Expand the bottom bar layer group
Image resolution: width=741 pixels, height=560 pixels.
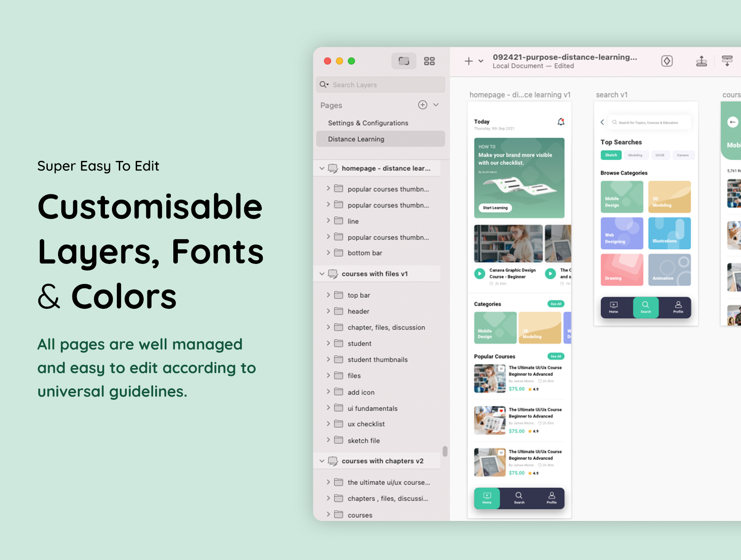328,253
